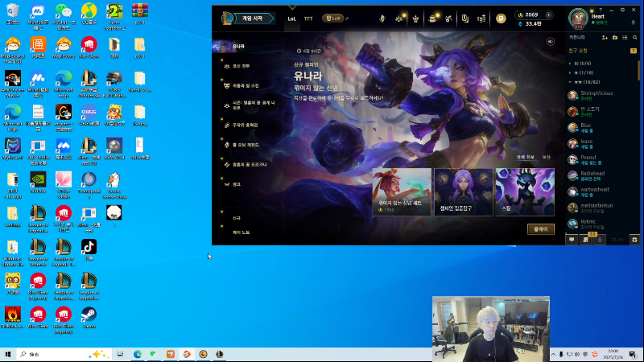The image size is (644, 362).
Task: Click the Windows Start button
Action: click(8, 354)
